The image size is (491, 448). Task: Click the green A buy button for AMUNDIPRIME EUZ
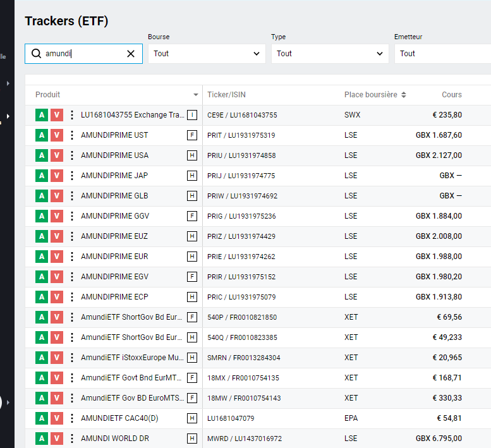(x=42, y=236)
